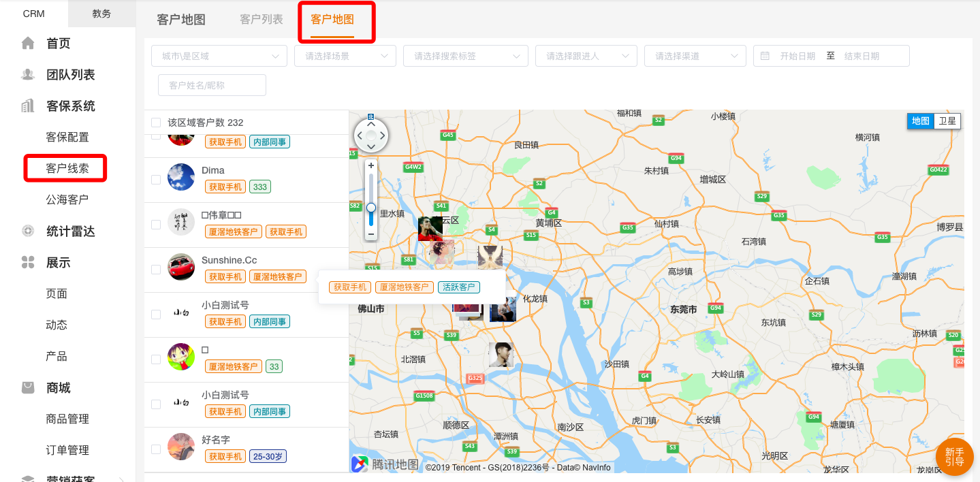Check the box for customer Dima
Image resolution: width=980 pixels, height=482 pixels.
coord(156,180)
